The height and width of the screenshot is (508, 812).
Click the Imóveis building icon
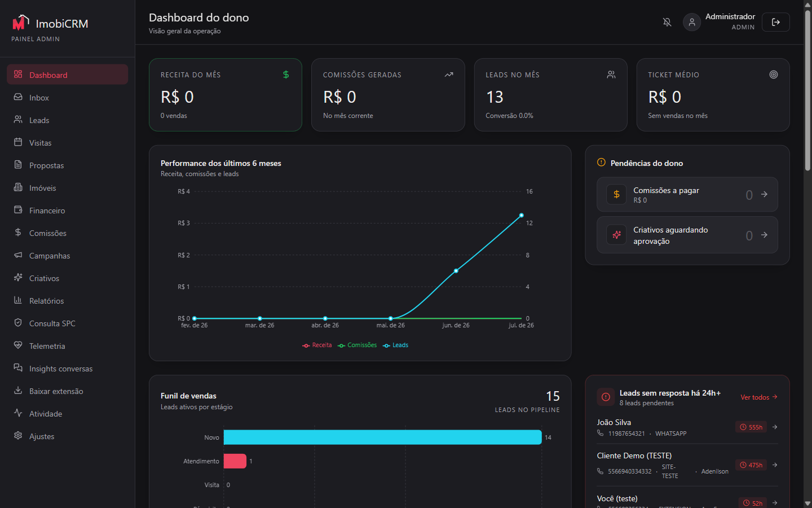pos(18,187)
